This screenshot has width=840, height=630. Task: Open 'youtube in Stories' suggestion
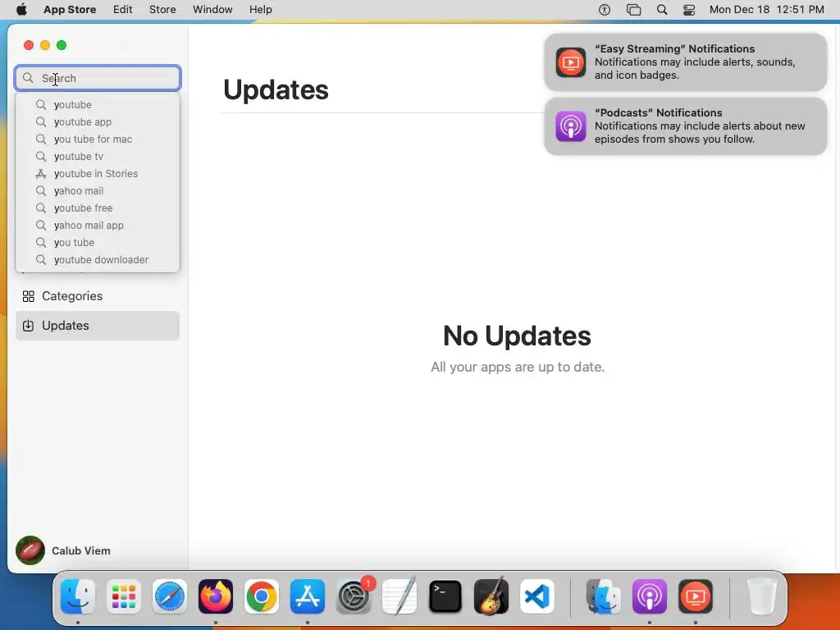click(x=98, y=173)
